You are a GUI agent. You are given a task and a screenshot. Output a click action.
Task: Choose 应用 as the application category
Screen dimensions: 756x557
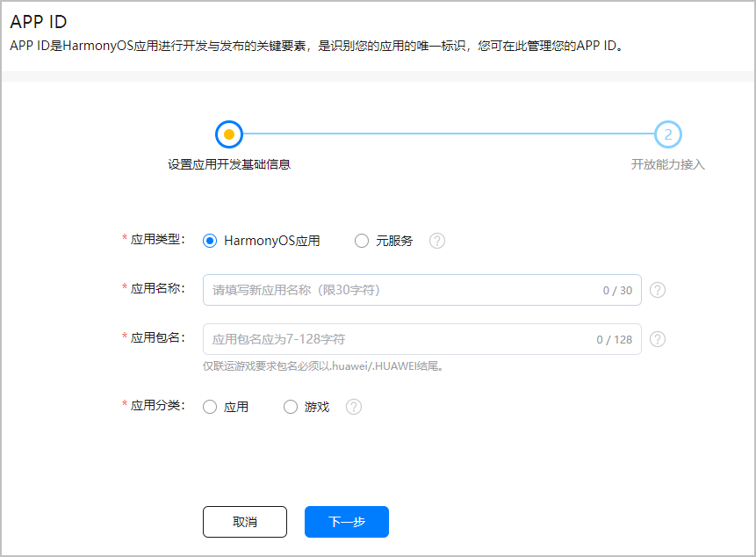tap(210, 407)
